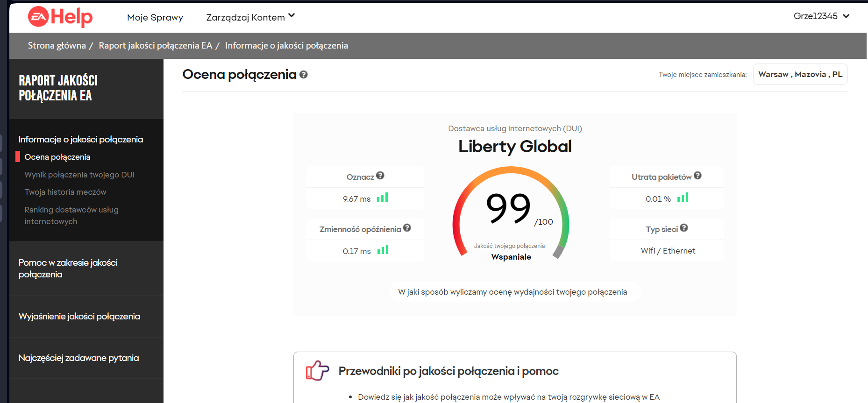
Task: Open Twoja historia meczów in sidebar
Action: point(65,192)
